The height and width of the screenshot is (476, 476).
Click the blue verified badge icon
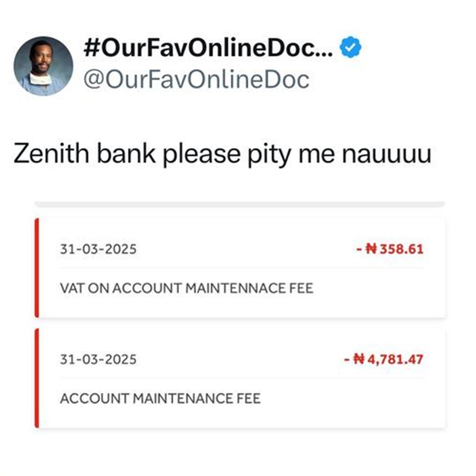pos(351,47)
